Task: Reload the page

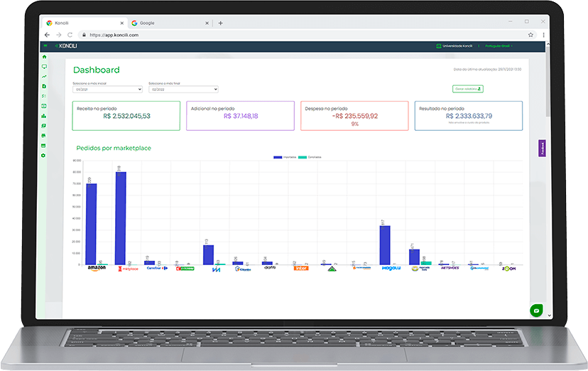Action: pyautogui.click(x=70, y=35)
